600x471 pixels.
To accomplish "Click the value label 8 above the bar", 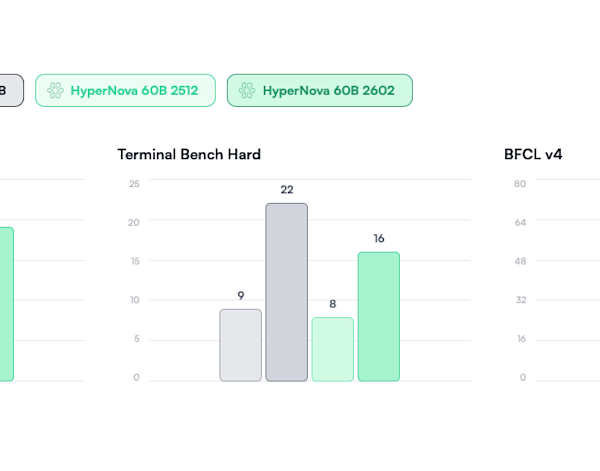I will coord(332,304).
